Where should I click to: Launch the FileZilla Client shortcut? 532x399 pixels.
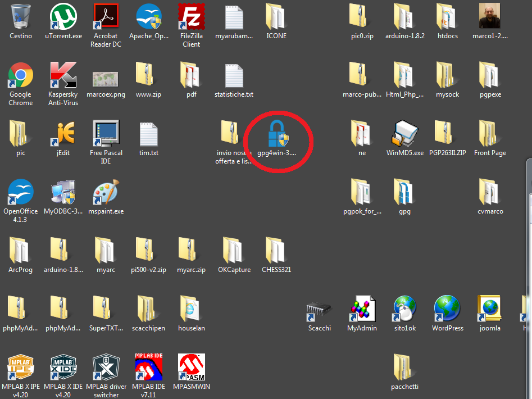pyautogui.click(x=191, y=17)
